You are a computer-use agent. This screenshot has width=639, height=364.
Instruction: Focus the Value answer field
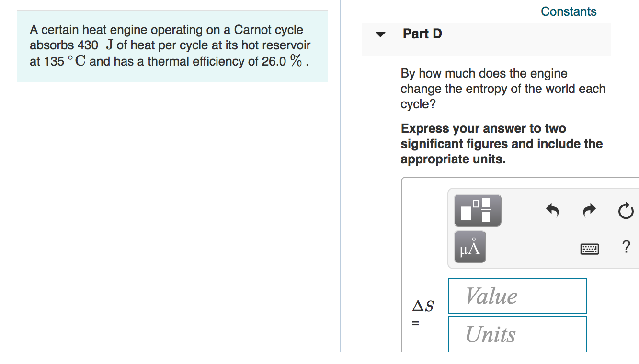coord(517,296)
